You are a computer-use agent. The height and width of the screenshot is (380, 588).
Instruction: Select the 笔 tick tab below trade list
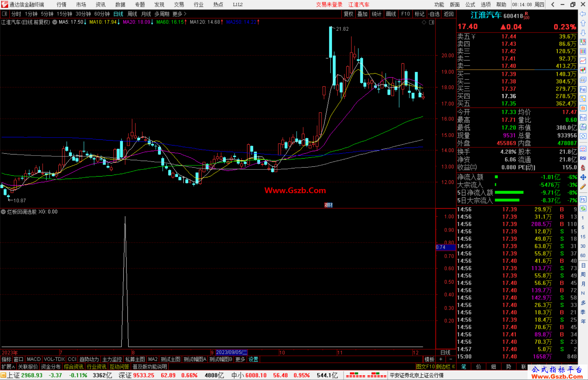[x=464, y=367]
